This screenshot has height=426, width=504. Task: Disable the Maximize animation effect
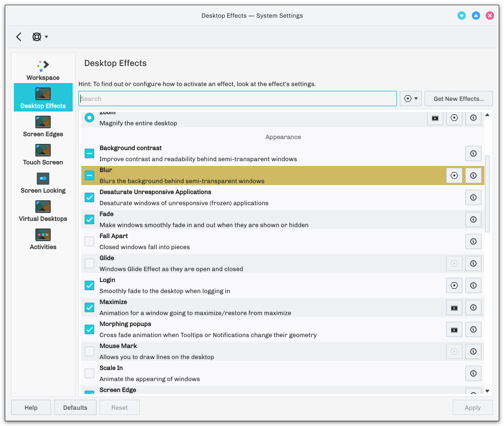89,307
